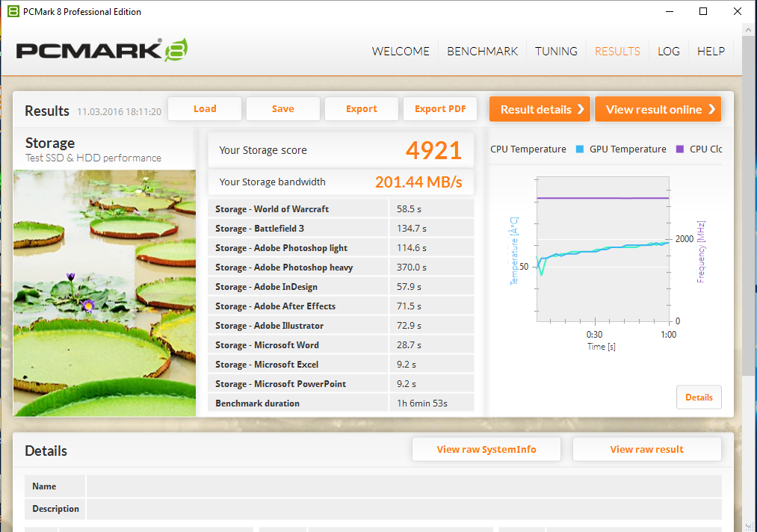Click the Save button
This screenshot has width=757, height=532.
click(x=283, y=108)
